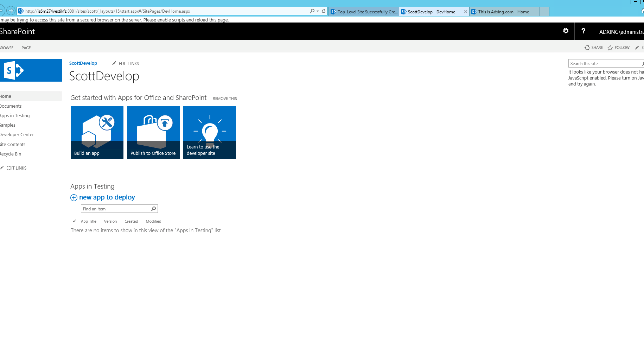Open address bar search dropdown arrow
Image resolution: width=644 pixels, height=355 pixels.
(318, 11)
